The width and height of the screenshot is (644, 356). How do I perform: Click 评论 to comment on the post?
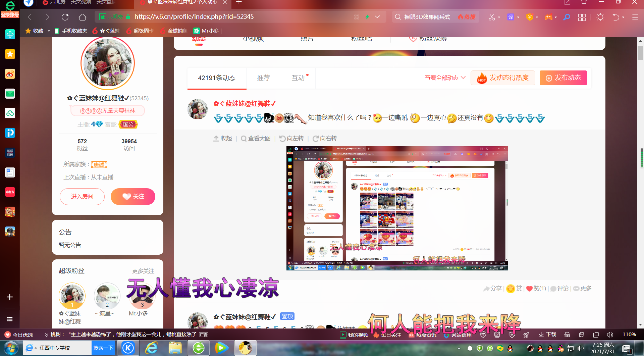[559, 289]
